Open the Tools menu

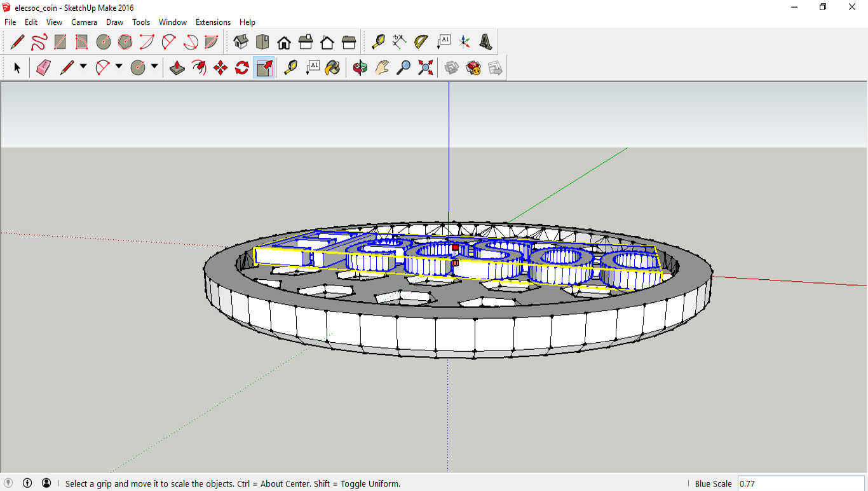point(141,22)
